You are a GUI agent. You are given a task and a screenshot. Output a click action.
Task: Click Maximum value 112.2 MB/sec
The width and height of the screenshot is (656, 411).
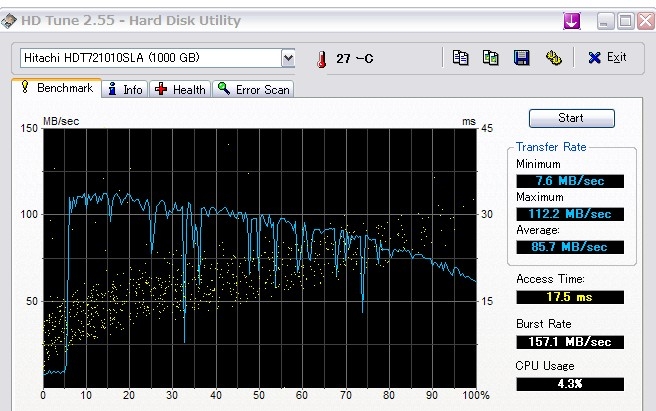(570, 214)
